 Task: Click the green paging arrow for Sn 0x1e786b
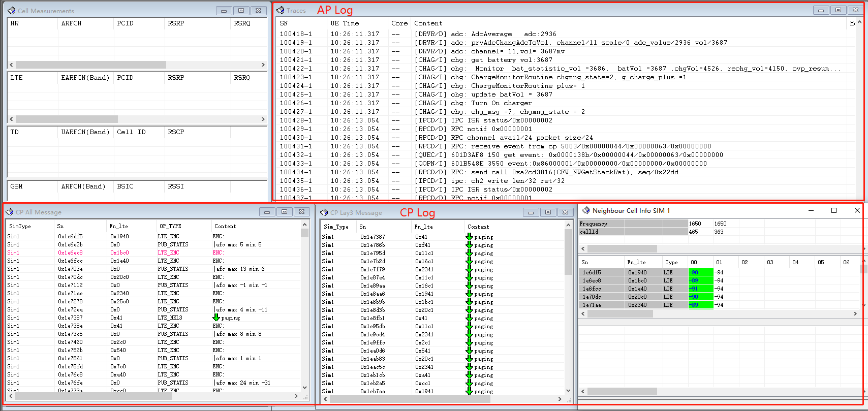click(x=469, y=245)
